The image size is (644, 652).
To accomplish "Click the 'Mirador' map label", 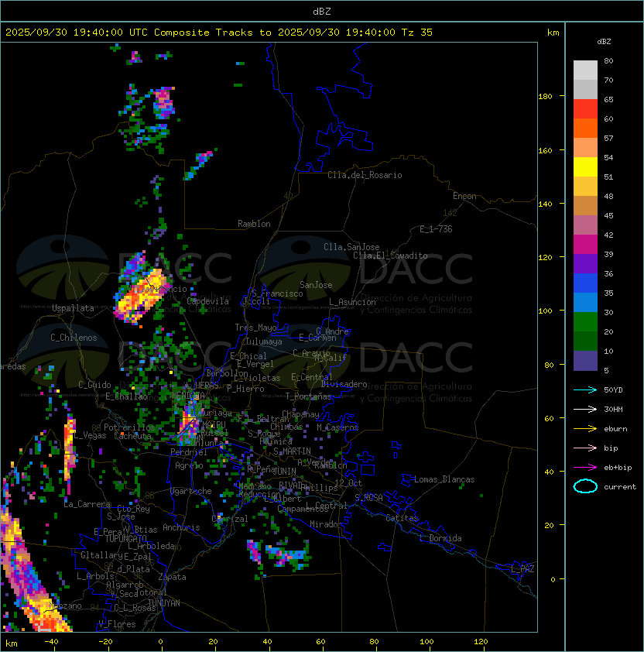I will pyautogui.click(x=327, y=524).
